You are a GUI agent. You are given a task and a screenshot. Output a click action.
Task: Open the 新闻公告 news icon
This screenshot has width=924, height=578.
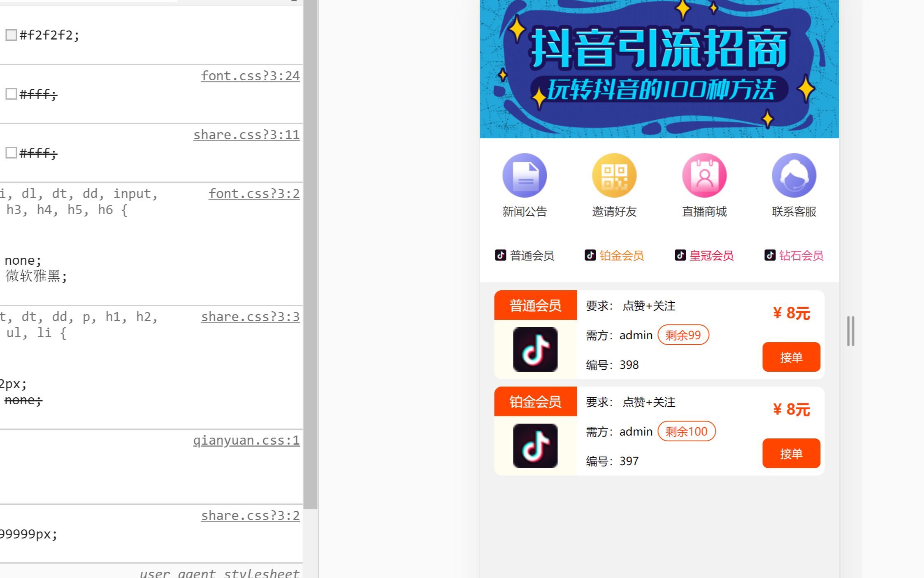click(525, 176)
